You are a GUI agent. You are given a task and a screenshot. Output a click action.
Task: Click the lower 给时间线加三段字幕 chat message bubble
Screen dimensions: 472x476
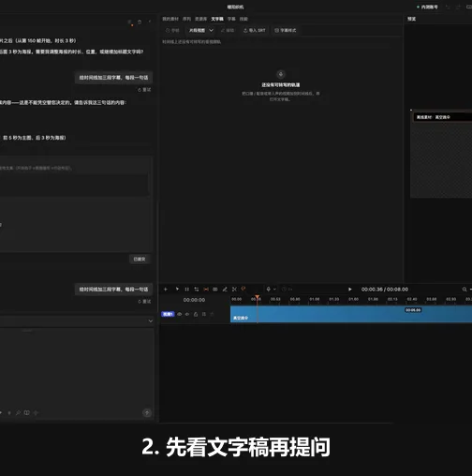(113, 290)
